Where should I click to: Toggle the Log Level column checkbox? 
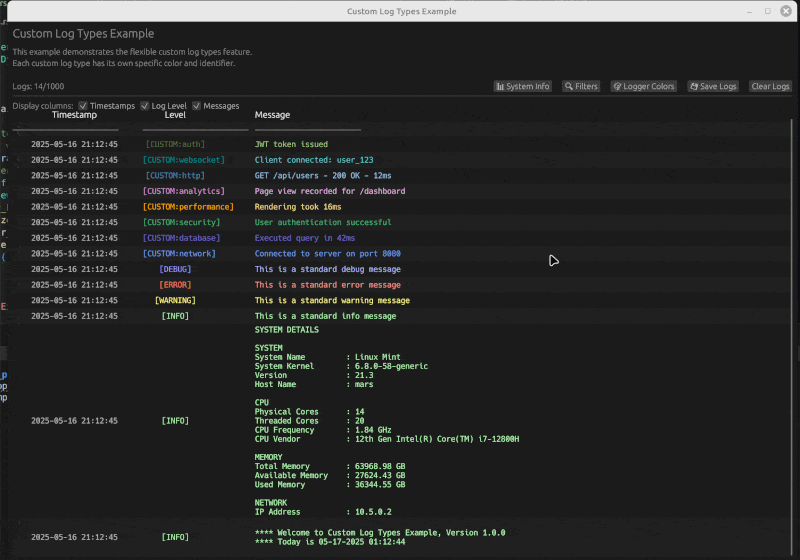pyautogui.click(x=145, y=105)
